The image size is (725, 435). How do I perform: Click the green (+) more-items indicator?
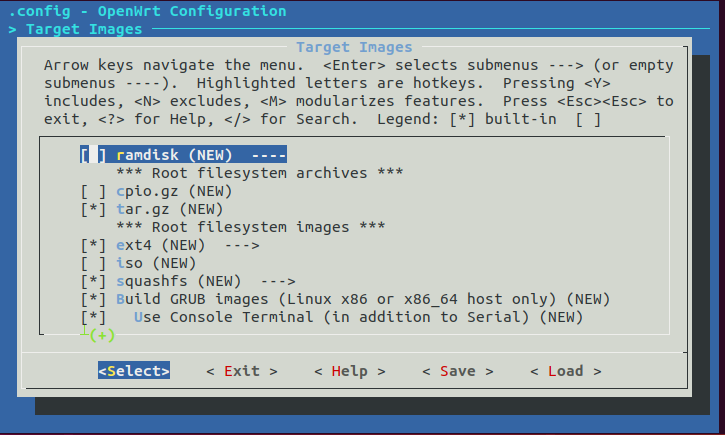pos(102,335)
